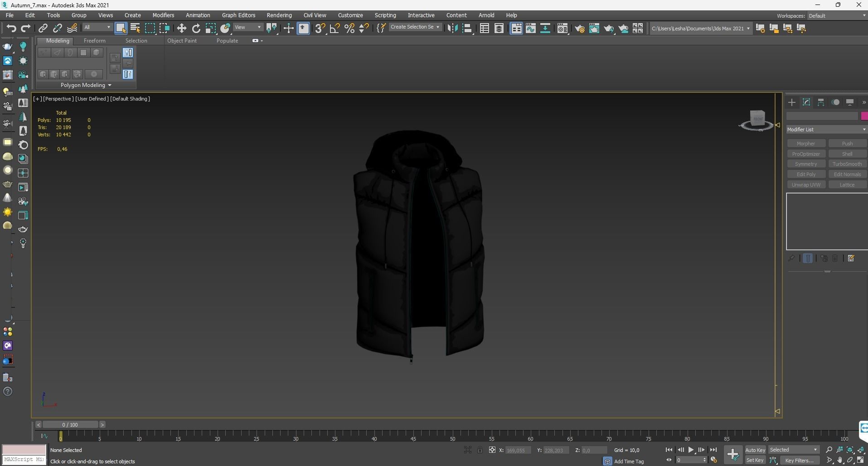
Task: Toggle the 3D Snaps button
Action: click(320, 28)
